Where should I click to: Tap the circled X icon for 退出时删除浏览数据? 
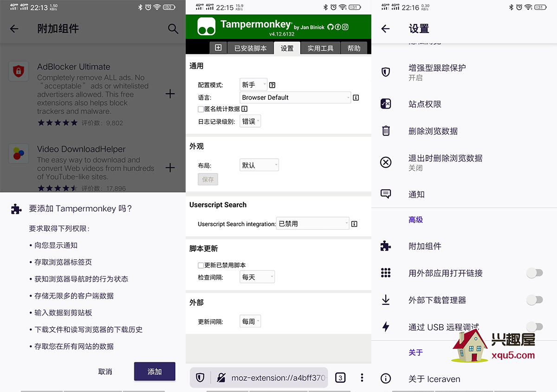(386, 162)
